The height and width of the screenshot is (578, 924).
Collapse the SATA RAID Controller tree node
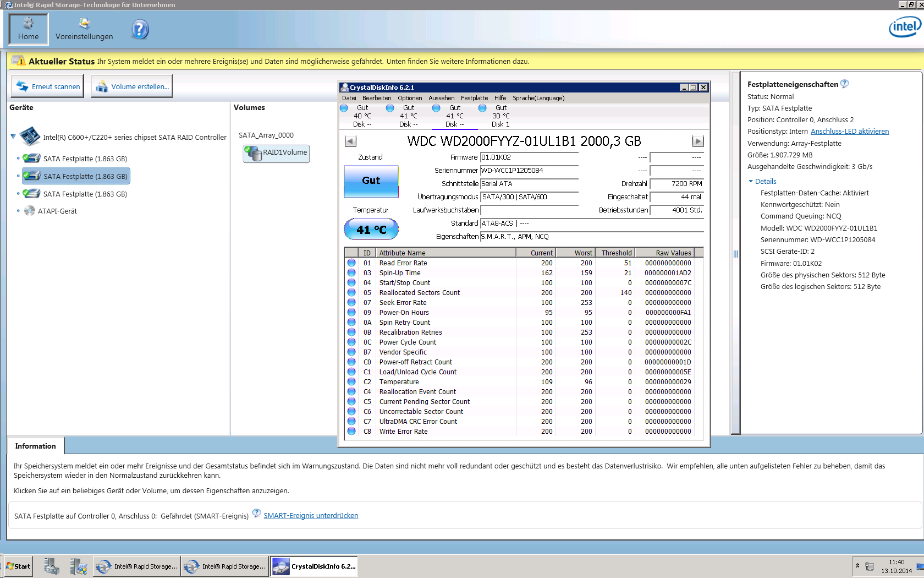13,137
